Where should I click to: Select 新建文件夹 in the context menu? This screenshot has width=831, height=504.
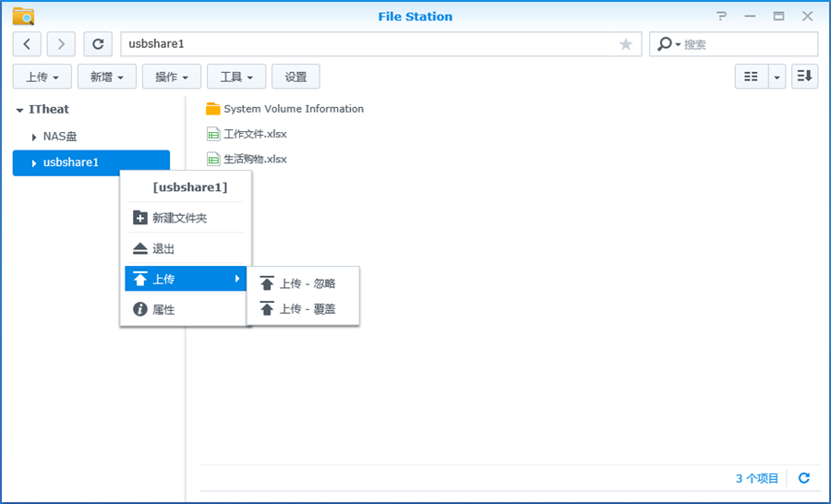point(179,218)
